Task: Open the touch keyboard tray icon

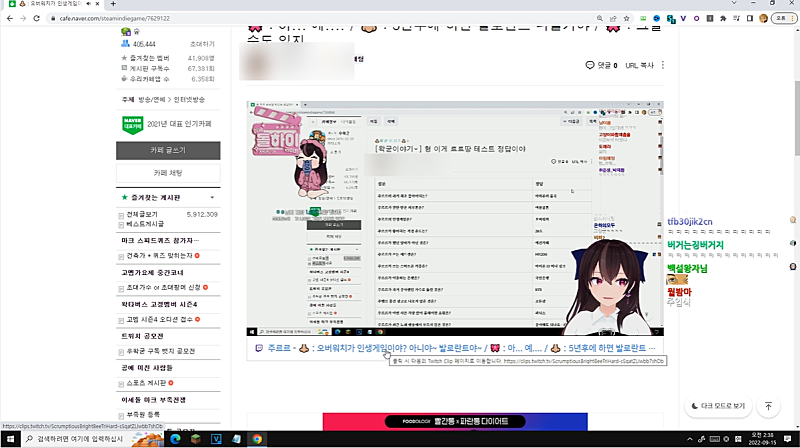Action: pos(714,439)
